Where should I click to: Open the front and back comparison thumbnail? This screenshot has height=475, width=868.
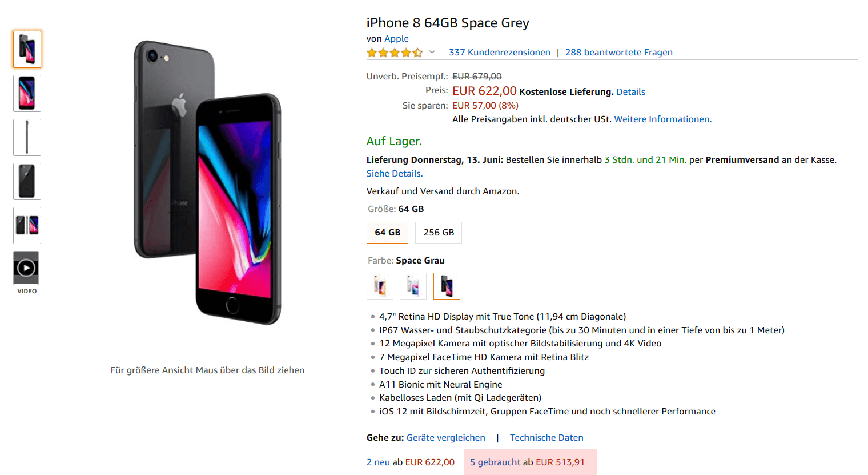click(27, 225)
